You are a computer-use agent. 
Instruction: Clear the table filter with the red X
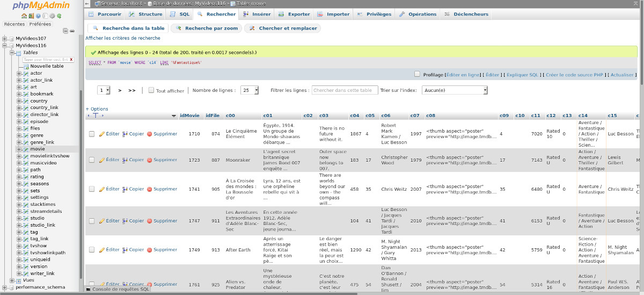tap(71, 60)
